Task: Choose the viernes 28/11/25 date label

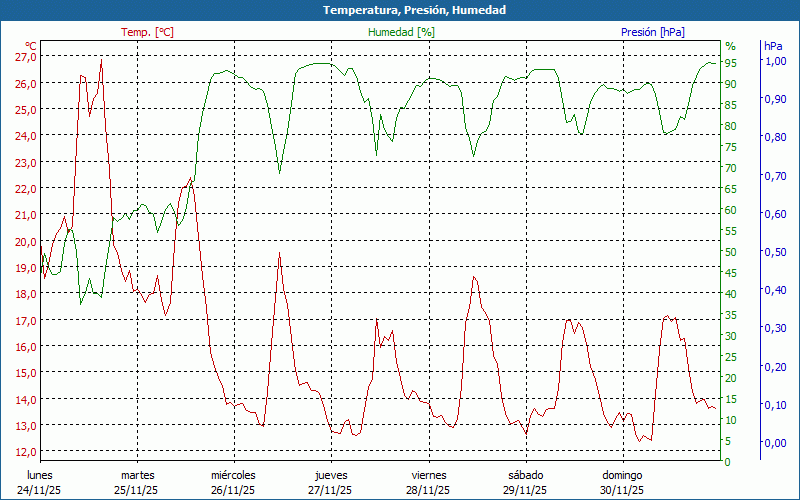Action: coord(428,482)
